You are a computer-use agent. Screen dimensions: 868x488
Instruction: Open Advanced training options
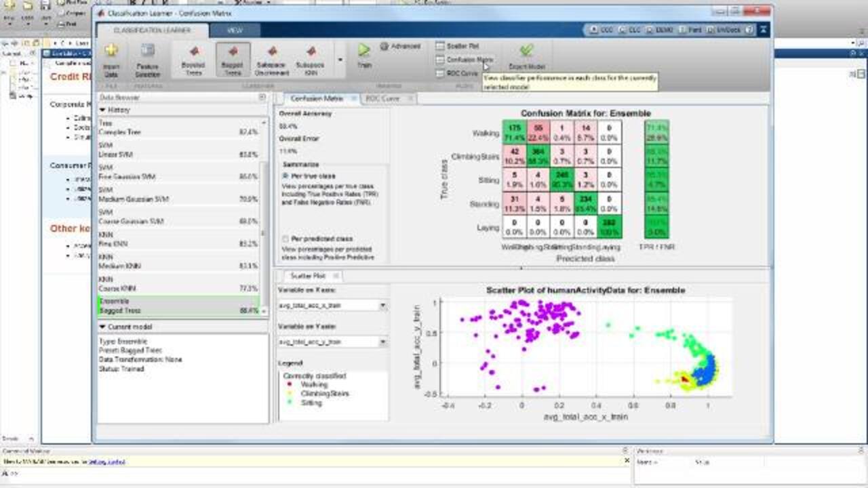(400, 46)
